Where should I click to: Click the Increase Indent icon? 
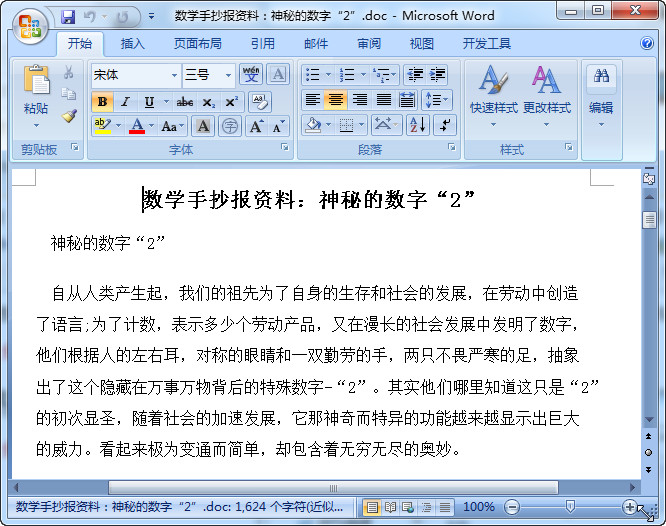coord(438,75)
